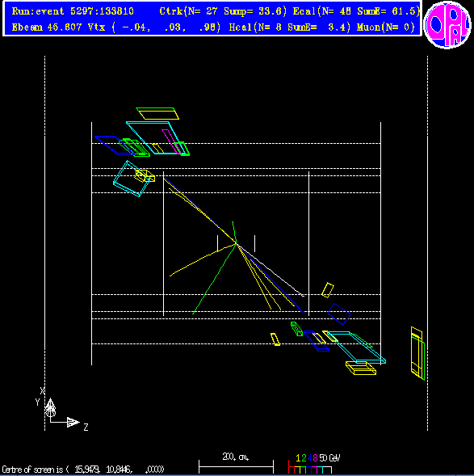Click the central event vertex point
474x476 pixels.
pos(236,243)
